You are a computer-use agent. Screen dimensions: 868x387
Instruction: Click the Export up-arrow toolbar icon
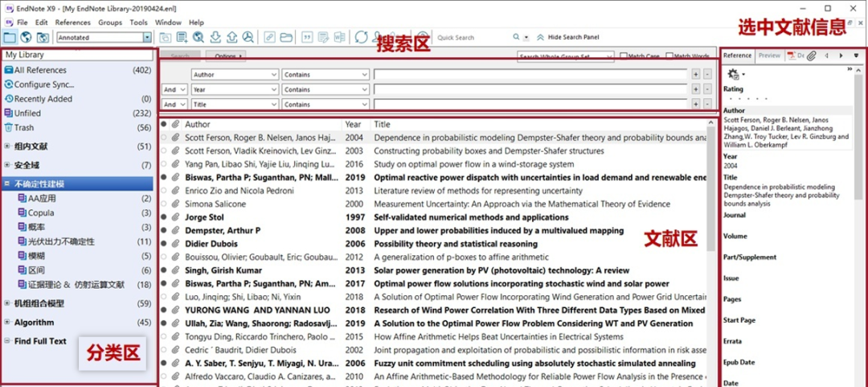(x=232, y=38)
